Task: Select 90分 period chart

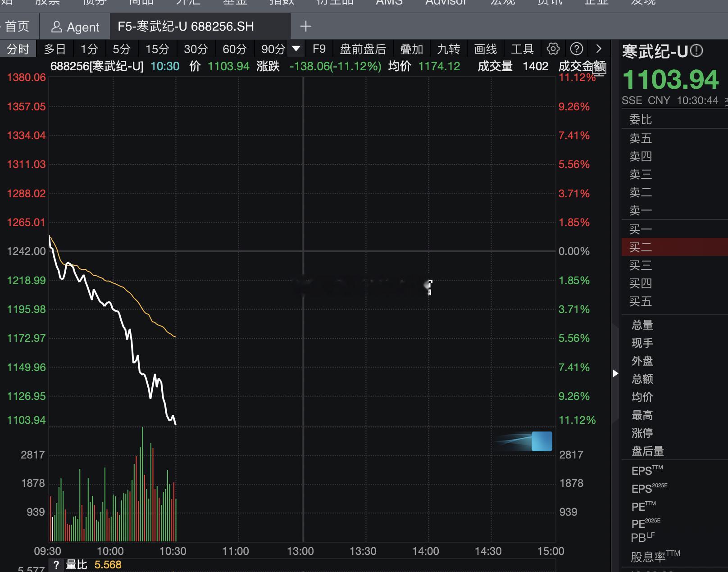Action: click(273, 49)
